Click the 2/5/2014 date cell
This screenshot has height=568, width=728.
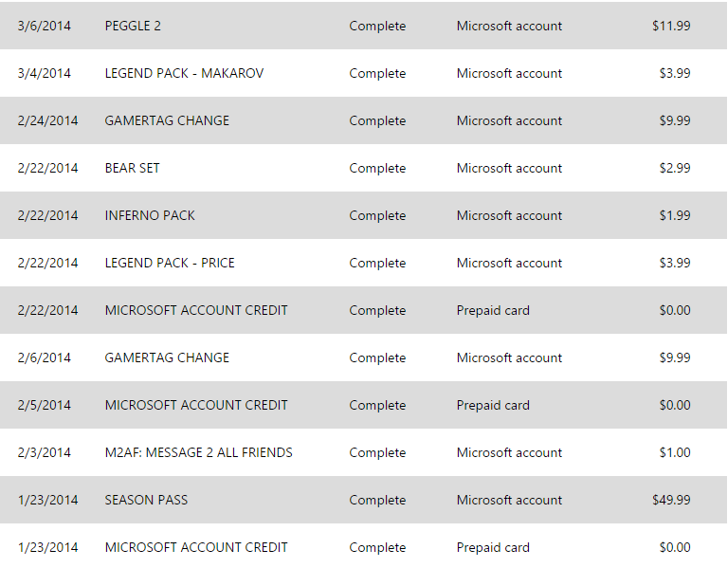click(x=44, y=405)
